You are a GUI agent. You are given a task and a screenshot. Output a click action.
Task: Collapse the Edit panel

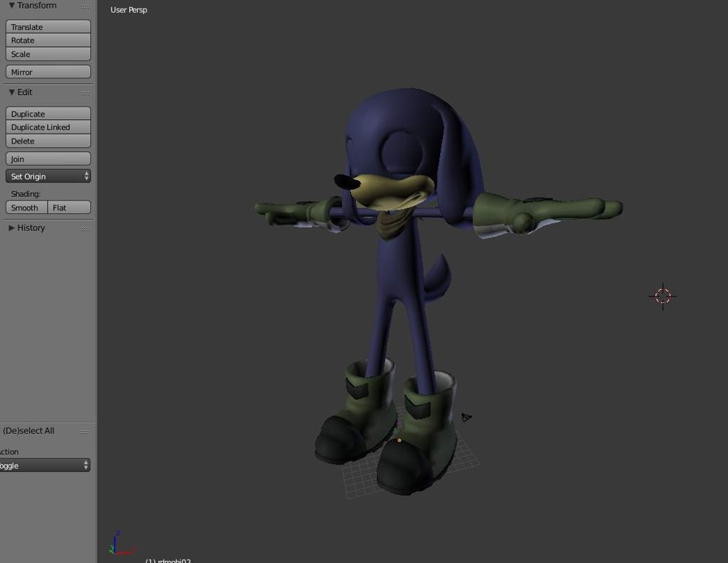pos(11,92)
